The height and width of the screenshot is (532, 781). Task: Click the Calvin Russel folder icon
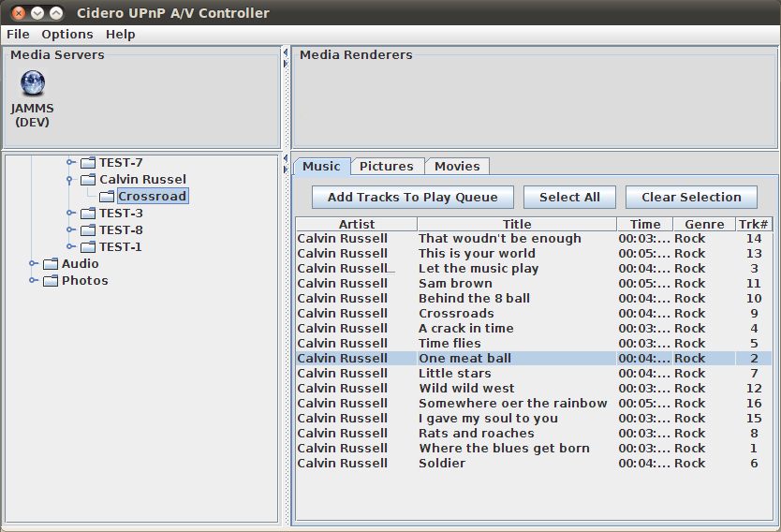tap(88, 179)
